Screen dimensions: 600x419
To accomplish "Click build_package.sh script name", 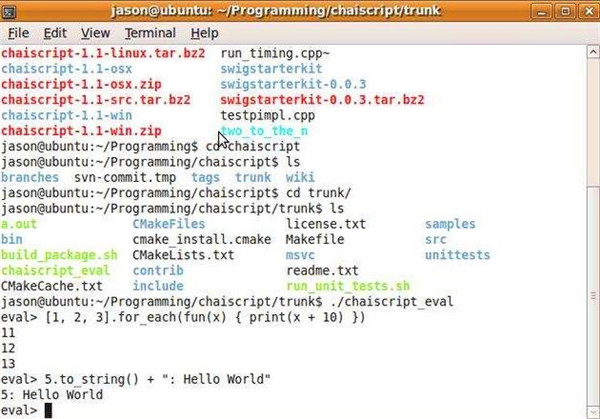I will click(x=59, y=255).
